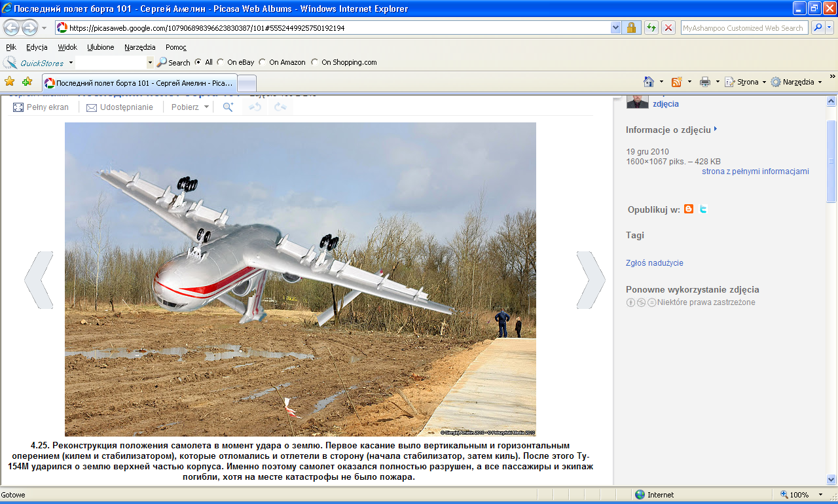Click the MyAshampoo Customized Web Search box
This screenshot has height=504, width=838.
tap(744, 27)
